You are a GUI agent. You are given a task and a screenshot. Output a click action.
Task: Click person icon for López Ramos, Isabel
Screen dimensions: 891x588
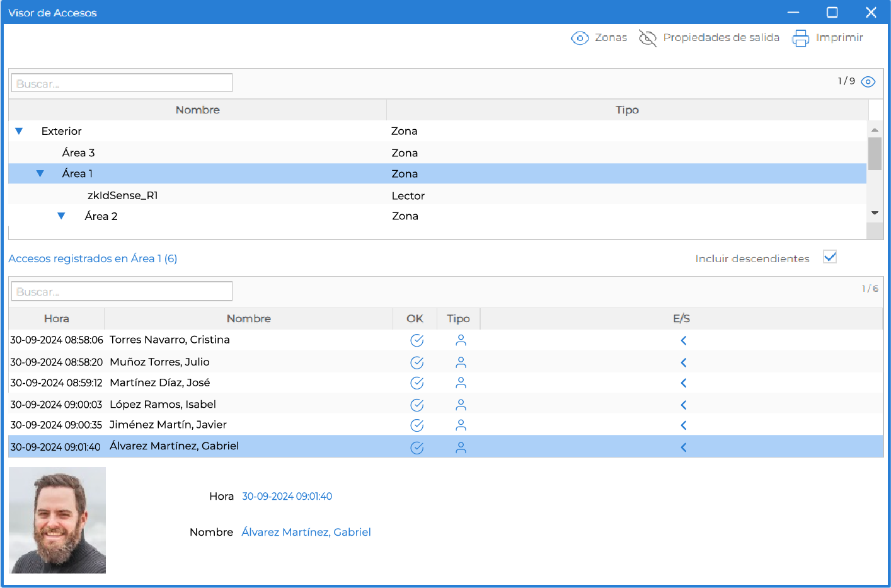pos(461,405)
